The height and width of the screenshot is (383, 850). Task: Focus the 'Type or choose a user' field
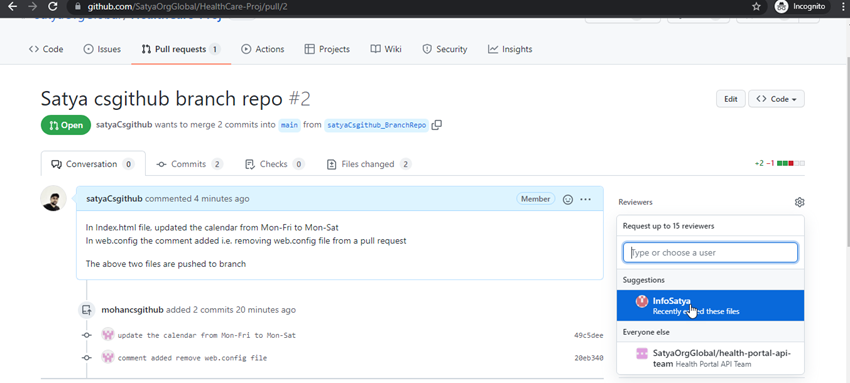[x=710, y=252]
